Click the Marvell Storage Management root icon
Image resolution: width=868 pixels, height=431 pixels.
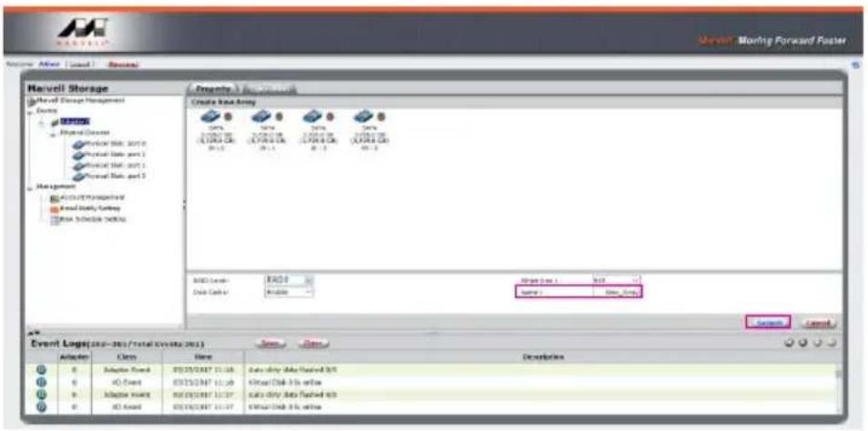[x=32, y=101]
